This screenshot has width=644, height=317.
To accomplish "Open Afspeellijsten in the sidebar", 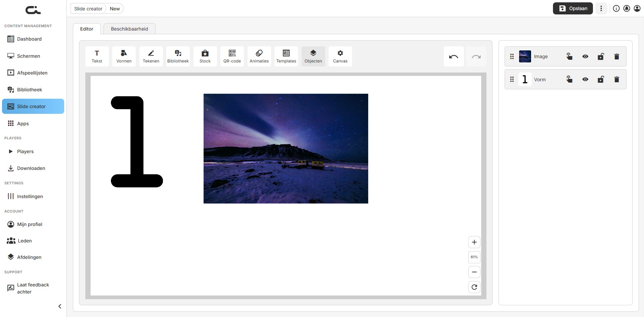I will pyautogui.click(x=33, y=73).
